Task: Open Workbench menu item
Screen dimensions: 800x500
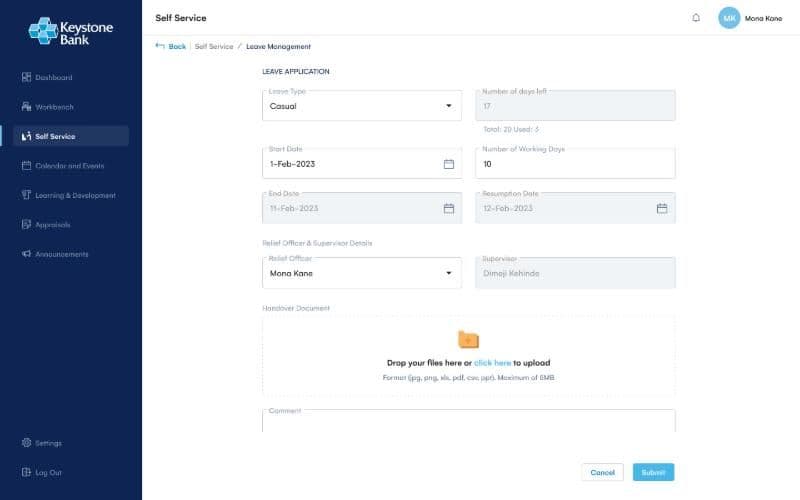Action: click(71, 107)
